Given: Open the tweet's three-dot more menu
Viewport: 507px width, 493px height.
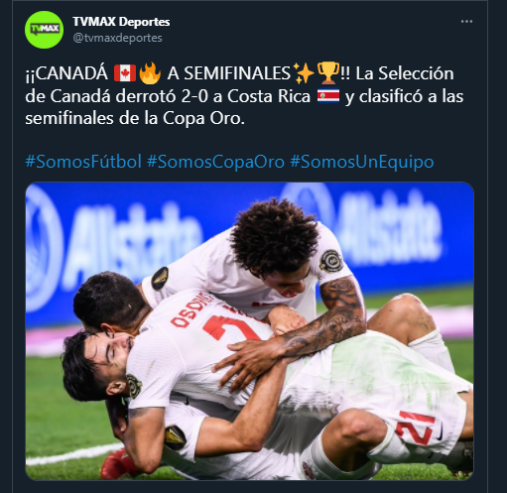Looking at the screenshot, I should pos(466,22).
